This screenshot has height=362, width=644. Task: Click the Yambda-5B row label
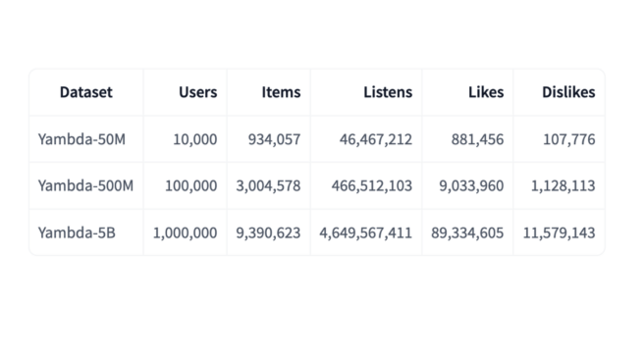[77, 233]
